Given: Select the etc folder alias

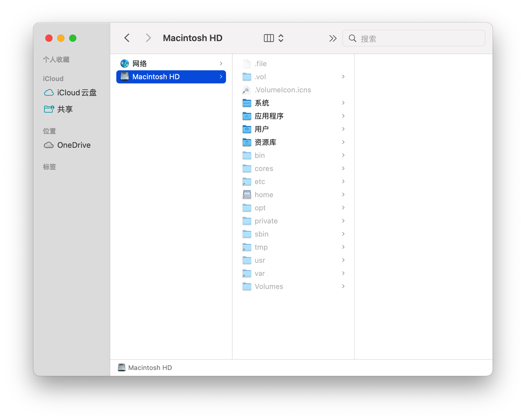Looking at the screenshot, I should point(293,182).
